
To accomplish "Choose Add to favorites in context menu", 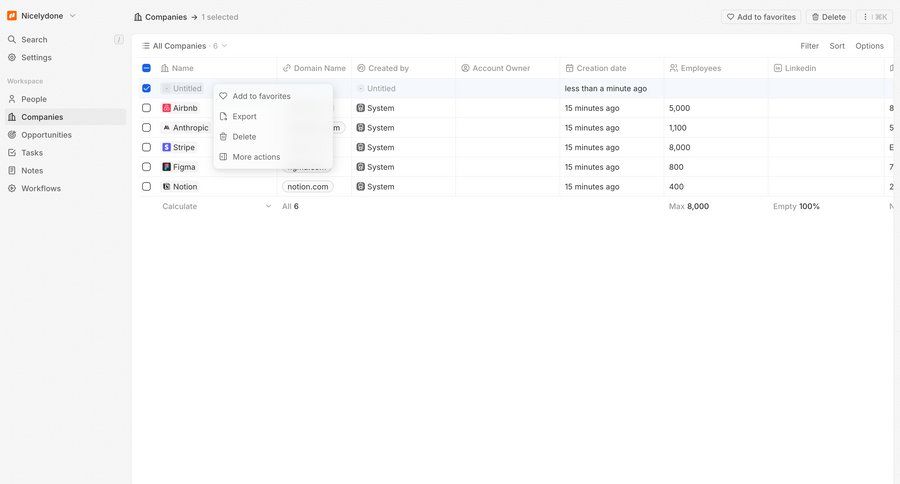I will (x=273, y=96).
